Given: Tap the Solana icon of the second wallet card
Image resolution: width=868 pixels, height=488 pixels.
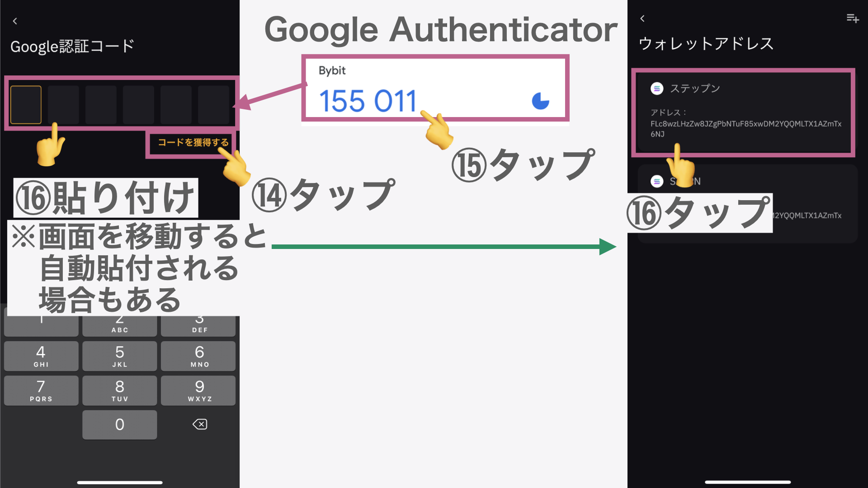Looking at the screenshot, I should click(657, 181).
